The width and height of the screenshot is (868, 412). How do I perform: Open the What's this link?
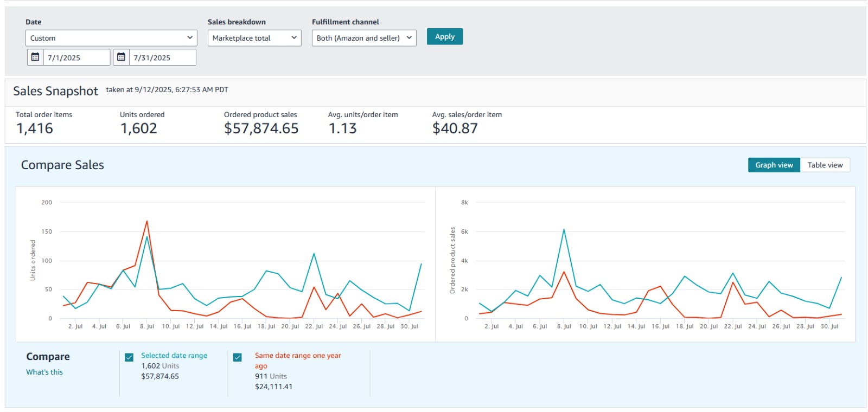[x=44, y=372]
